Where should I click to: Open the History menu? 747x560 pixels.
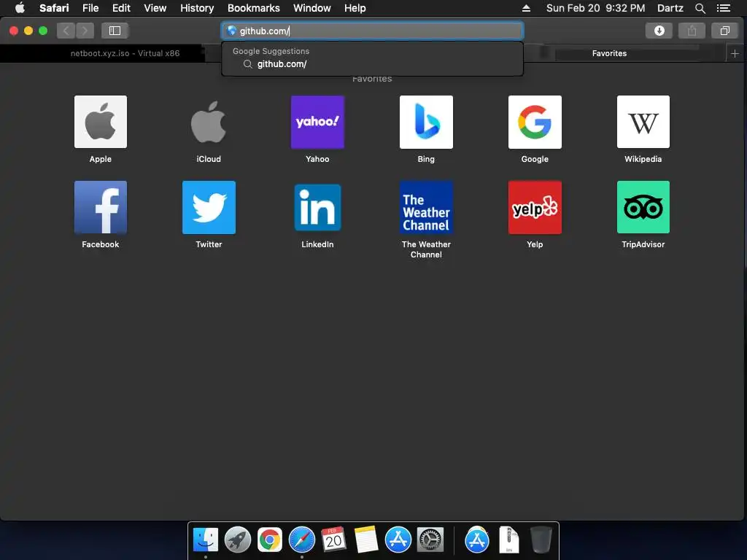(x=197, y=8)
